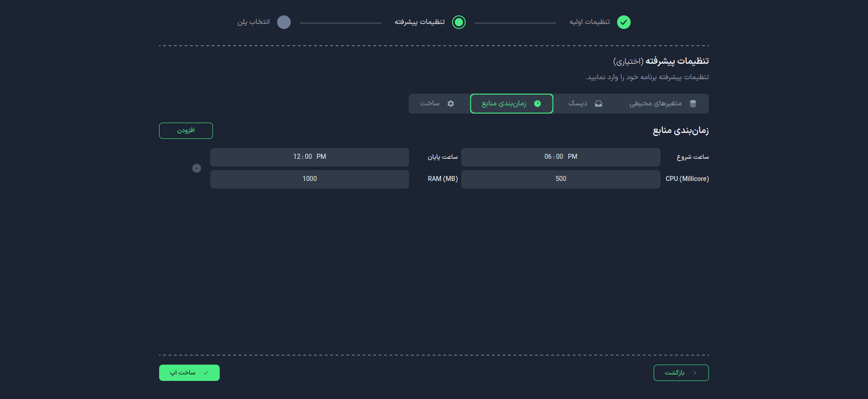Switch to the دیسک tab
This screenshot has height=399, width=868.
point(585,104)
